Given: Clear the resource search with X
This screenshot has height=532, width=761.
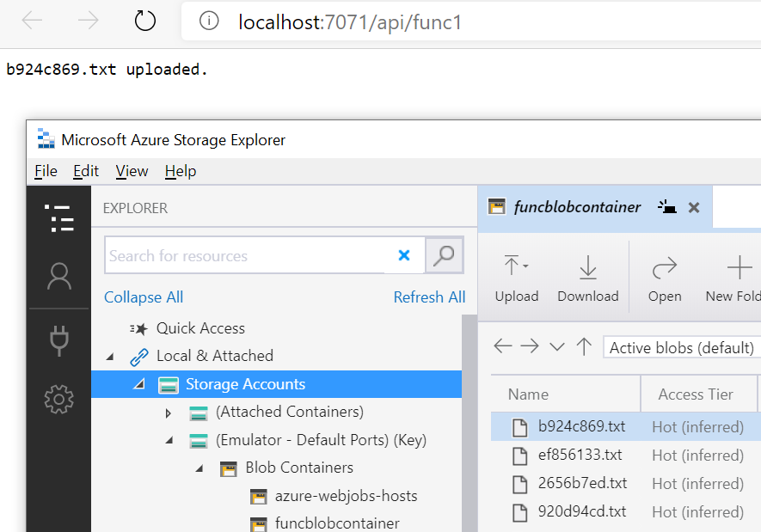Looking at the screenshot, I should [x=404, y=255].
